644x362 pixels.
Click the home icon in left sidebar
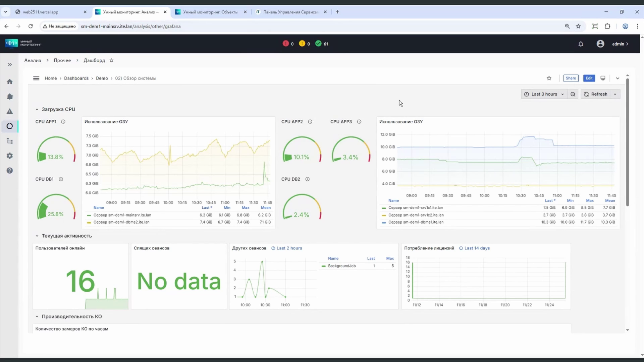click(10, 82)
